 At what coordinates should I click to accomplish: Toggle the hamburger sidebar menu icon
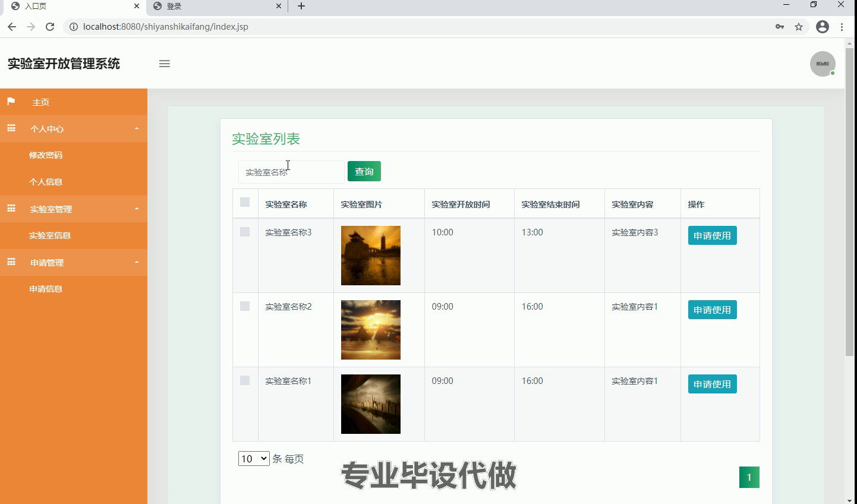pyautogui.click(x=165, y=64)
